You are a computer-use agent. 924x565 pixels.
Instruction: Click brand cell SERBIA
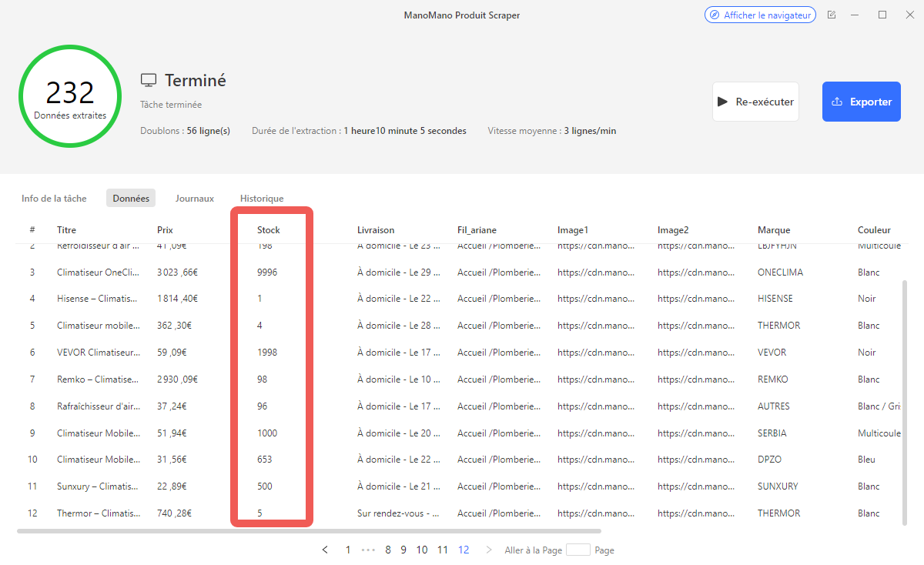[773, 433]
